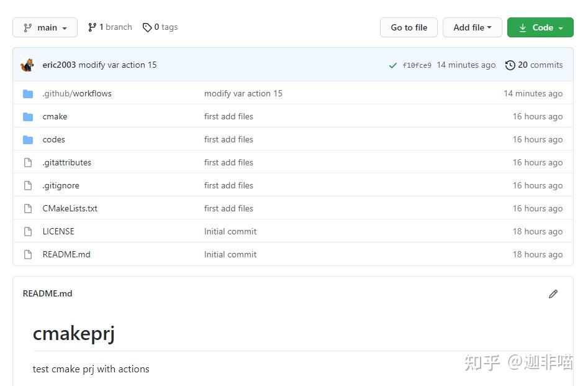Click the LICENSE file icon

tap(28, 232)
